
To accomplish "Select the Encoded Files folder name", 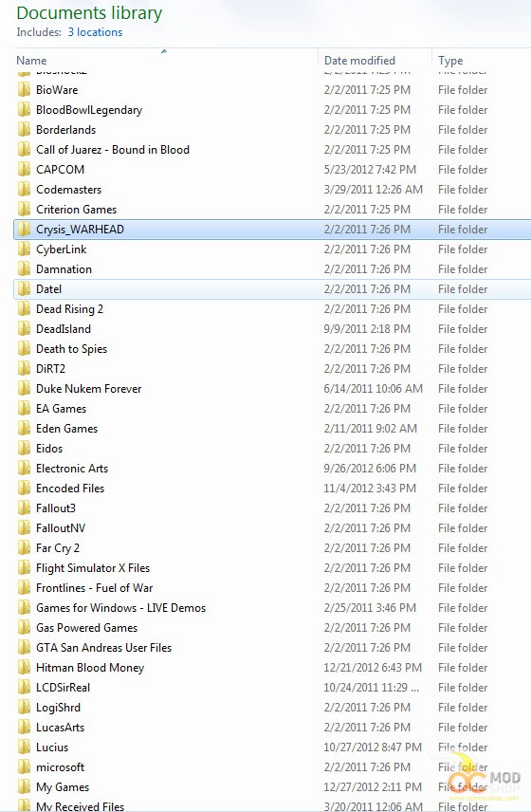I will coord(70,489).
